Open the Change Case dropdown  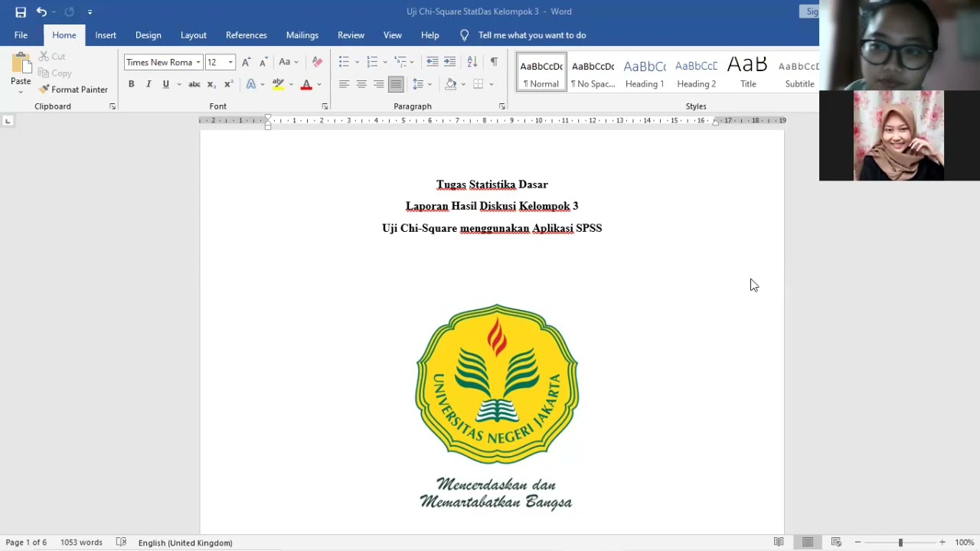(289, 62)
